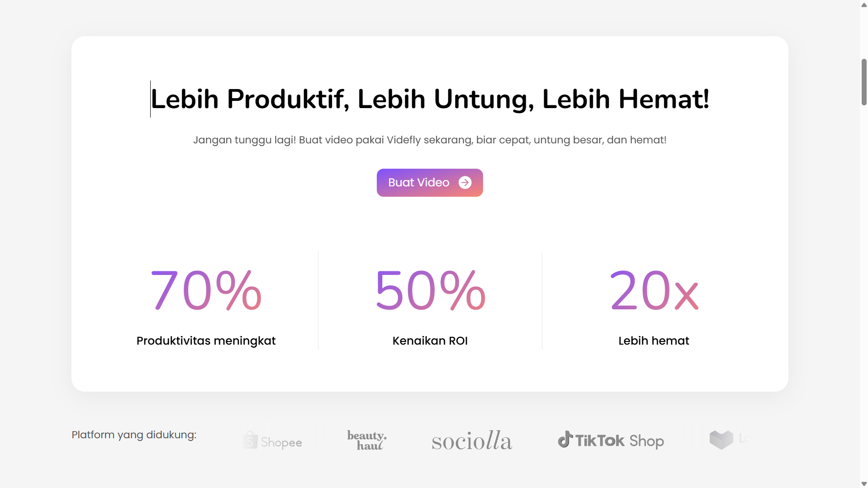This screenshot has height=488, width=868.
Task: Select the TikTok Shop logo
Action: [x=611, y=440]
